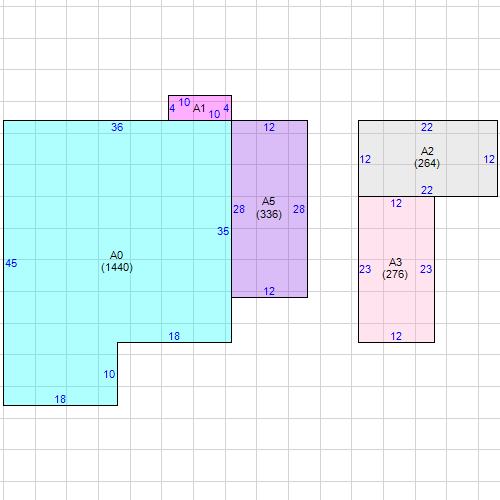This screenshot has height=500, width=500.
Task: Select the A0 (1440) area label
Action: click(x=117, y=261)
